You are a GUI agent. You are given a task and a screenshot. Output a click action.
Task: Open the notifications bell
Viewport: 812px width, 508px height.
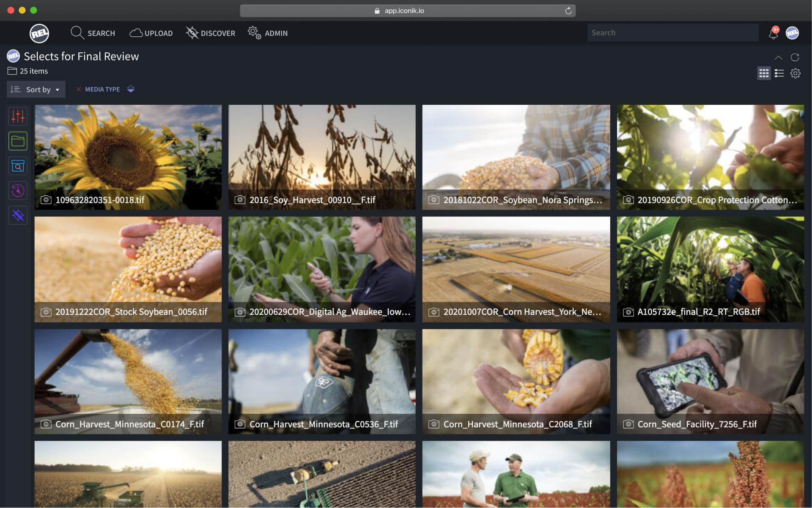[x=773, y=33]
